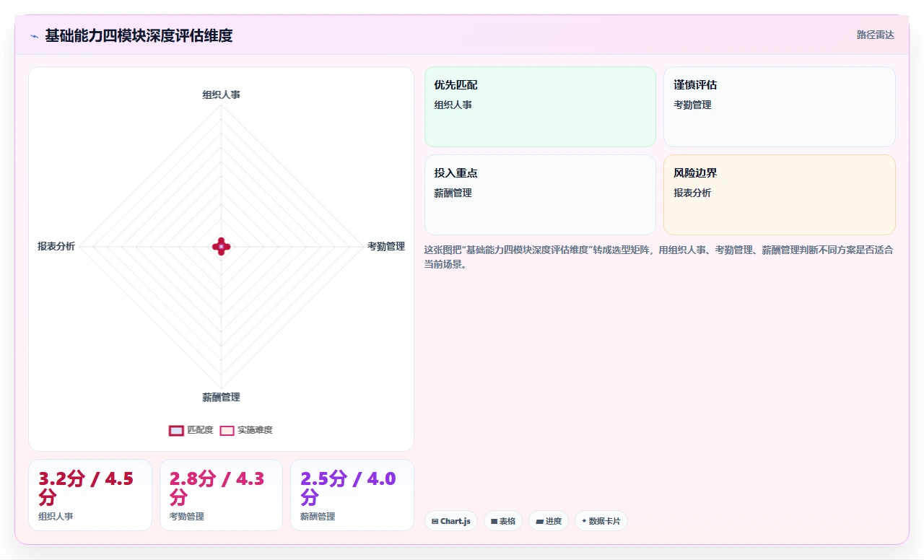Click the 薪酬管理 radar axis label
This screenshot has width=924, height=560.
point(221,397)
